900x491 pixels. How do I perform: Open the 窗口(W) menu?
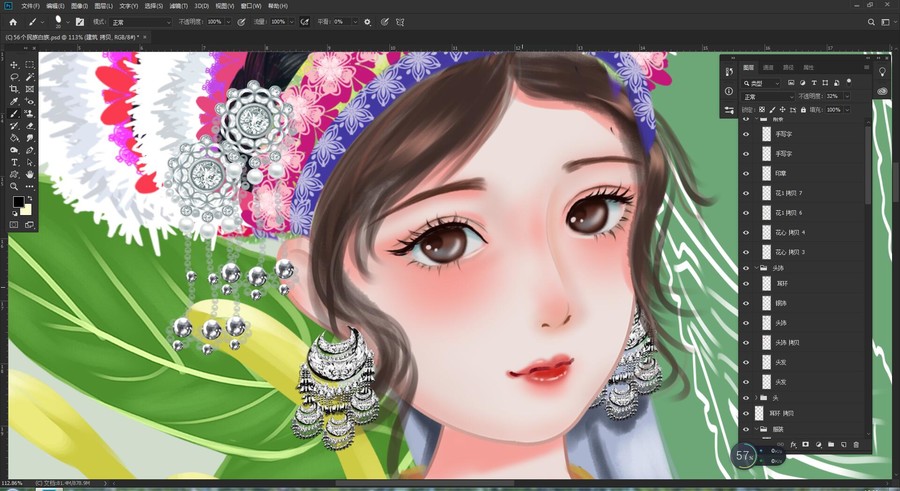(251, 6)
